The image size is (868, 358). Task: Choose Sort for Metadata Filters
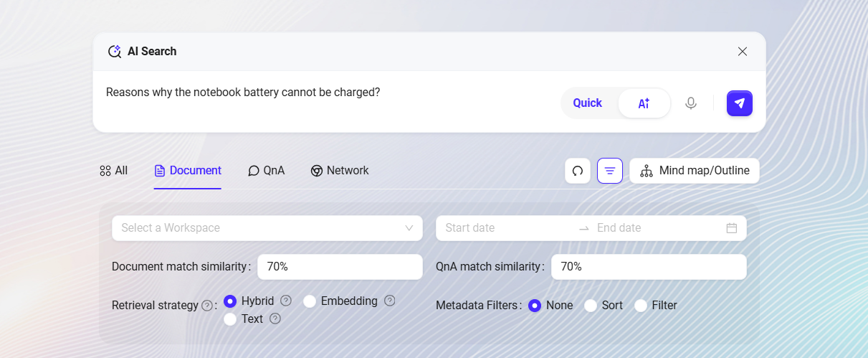pyautogui.click(x=591, y=306)
